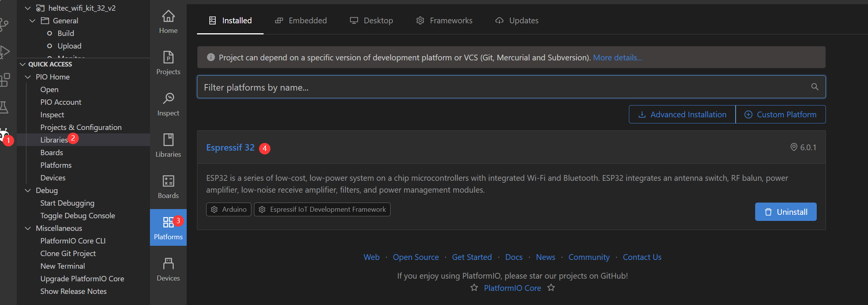Open the News footer link

(x=546, y=257)
